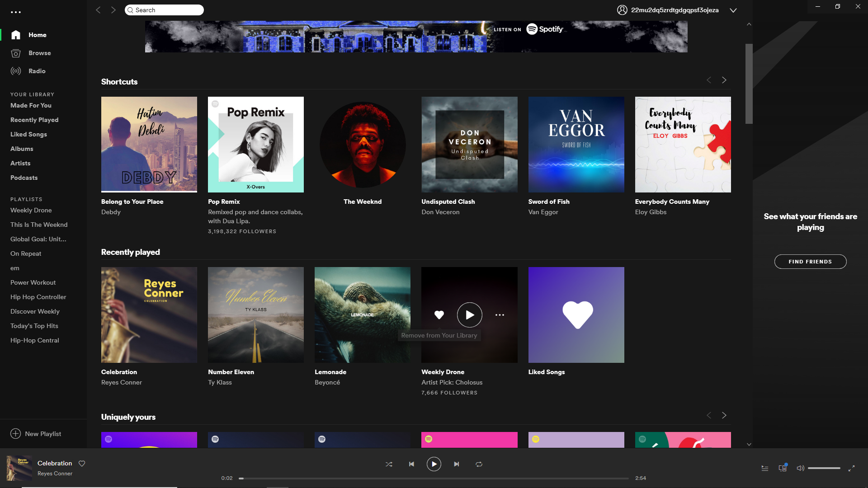Skip to the next track
The height and width of the screenshot is (488, 868).
point(457,464)
